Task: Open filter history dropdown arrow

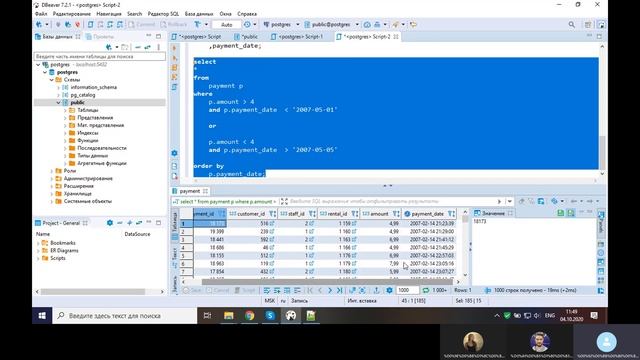Action: click(x=509, y=201)
